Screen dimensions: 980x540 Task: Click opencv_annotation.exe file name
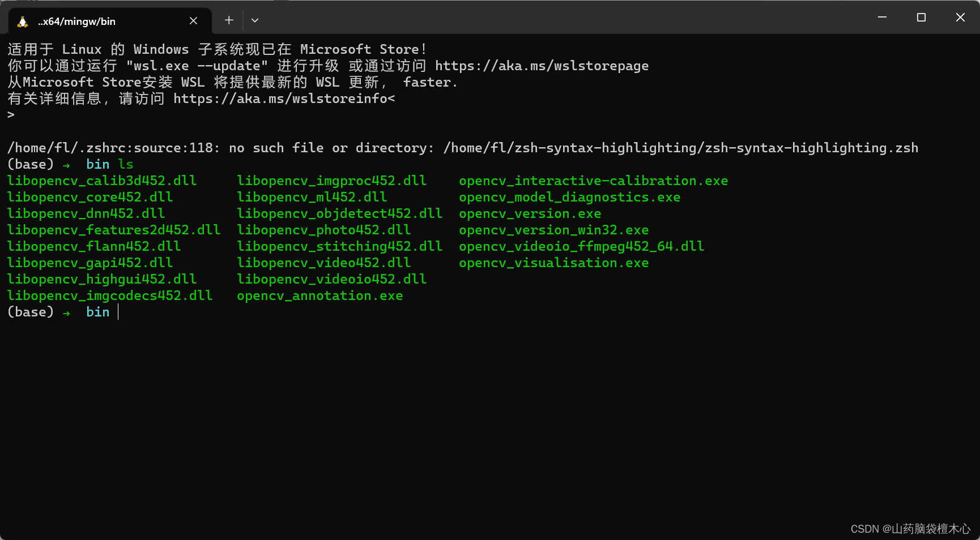coord(320,296)
